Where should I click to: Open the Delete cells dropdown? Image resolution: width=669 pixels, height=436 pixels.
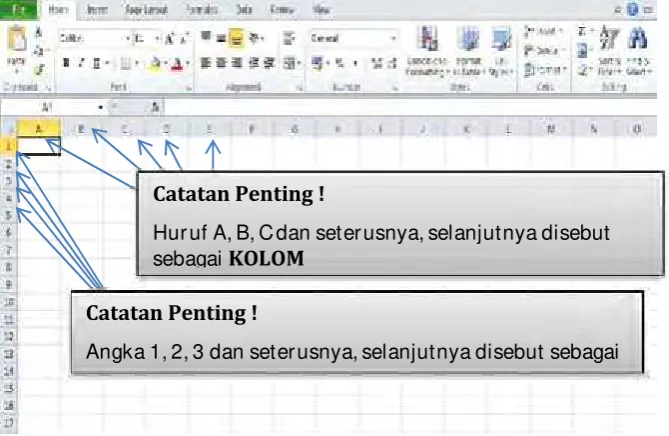pos(543,51)
